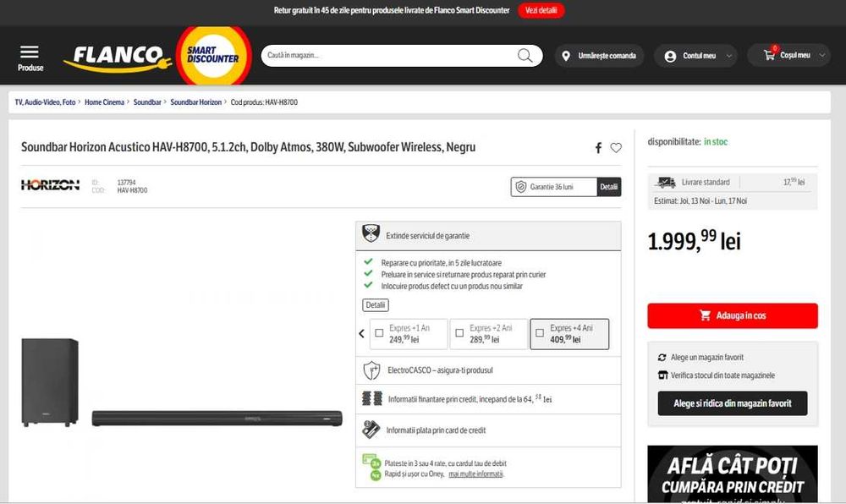This screenshot has height=504, width=846.
Task: Click the credit card payment icon
Action: (371, 430)
